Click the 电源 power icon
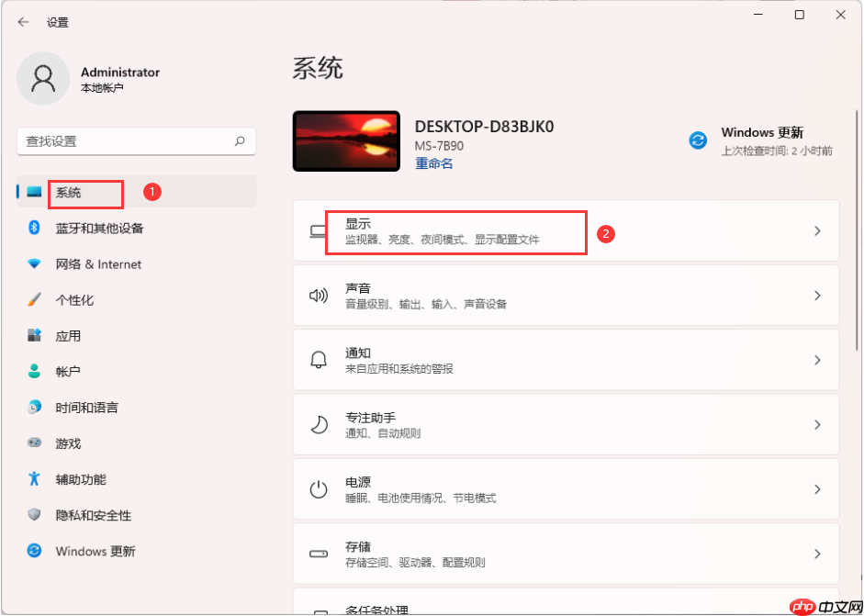The width and height of the screenshot is (864, 616). click(319, 488)
